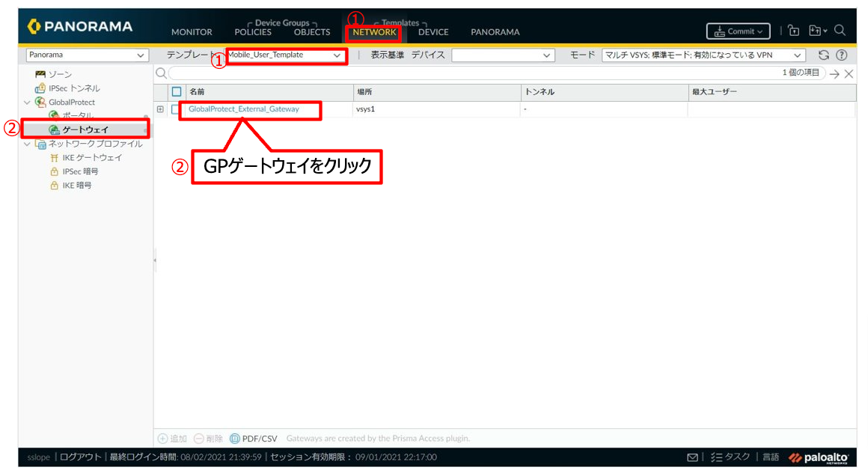Select IPSec トンネル in the sidebar
868x476 pixels.
click(74, 88)
